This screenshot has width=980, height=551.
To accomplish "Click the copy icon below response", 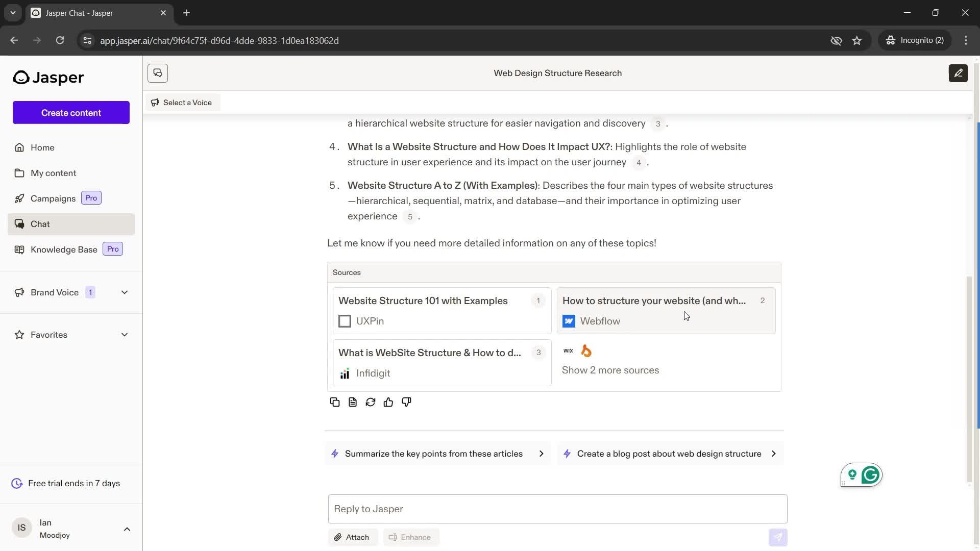I will (x=334, y=402).
